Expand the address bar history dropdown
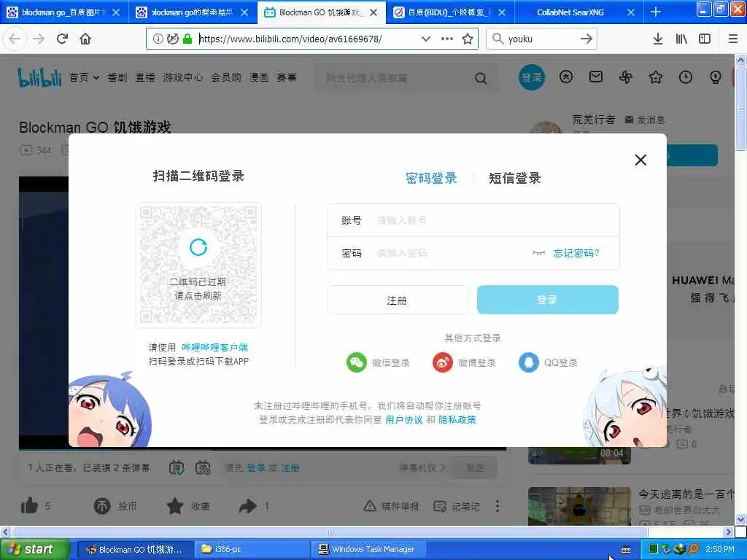The height and width of the screenshot is (560, 747). tap(426, 39)
